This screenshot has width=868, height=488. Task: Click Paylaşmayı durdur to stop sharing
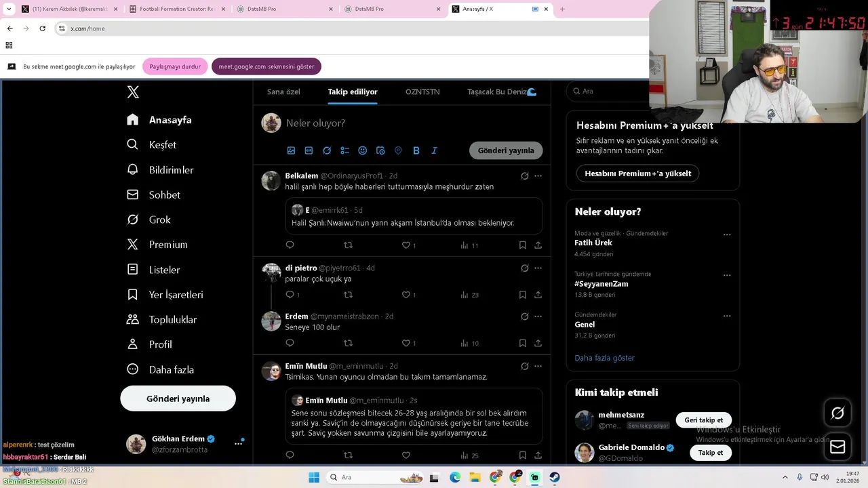click(x=175, y=66)
